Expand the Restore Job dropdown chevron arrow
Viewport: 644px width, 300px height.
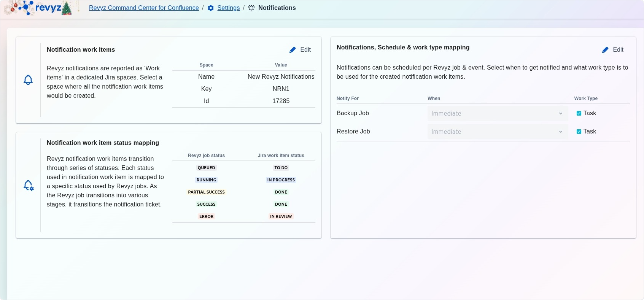point(560,132)
